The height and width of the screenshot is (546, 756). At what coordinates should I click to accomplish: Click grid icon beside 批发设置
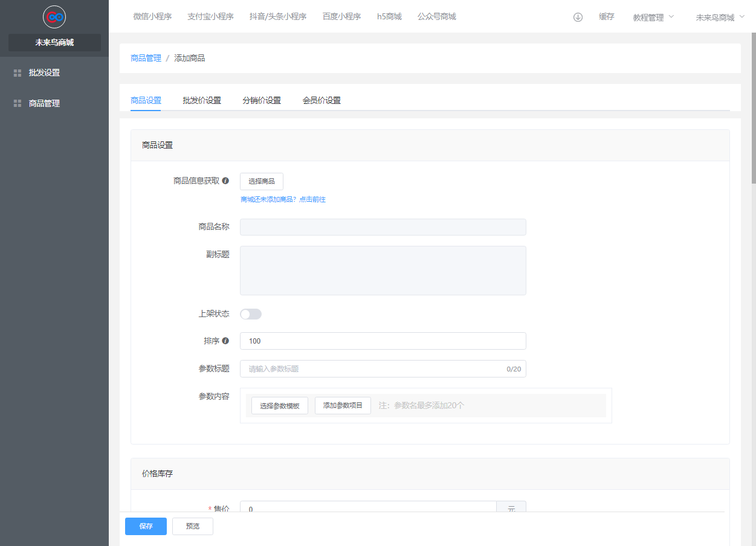[18, 73]
